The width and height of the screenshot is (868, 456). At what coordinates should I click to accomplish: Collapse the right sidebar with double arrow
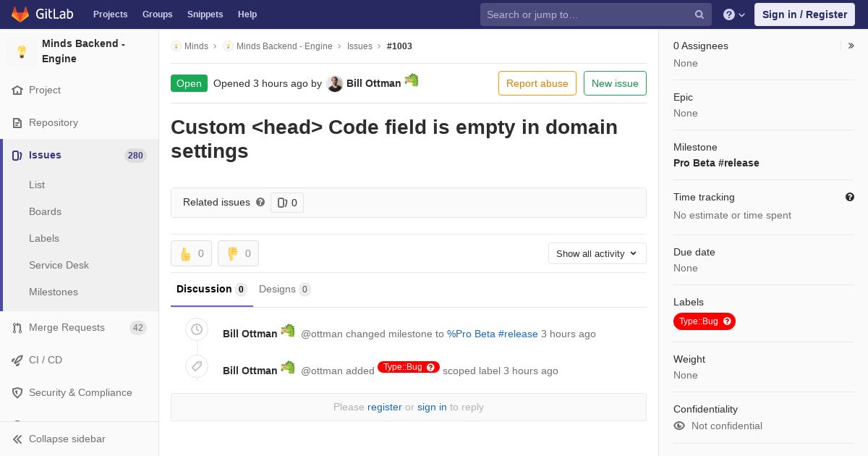(x=851, y=46)
